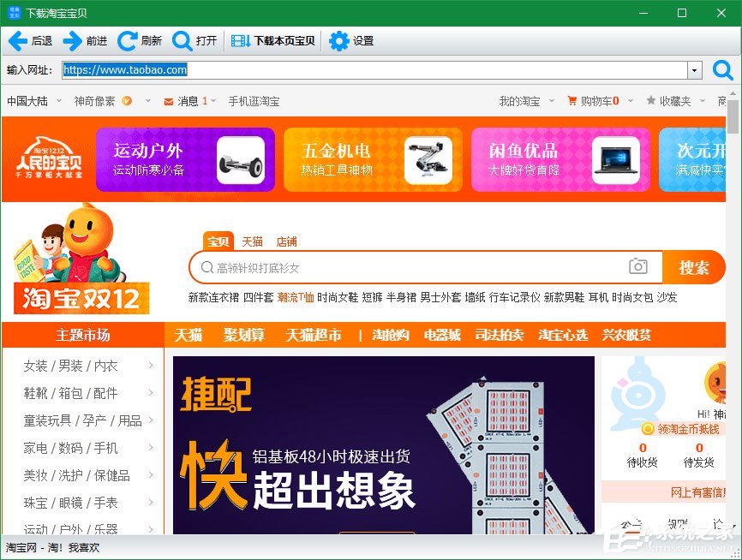Open 电器城 in nav bar

click(x=442, y=335)
